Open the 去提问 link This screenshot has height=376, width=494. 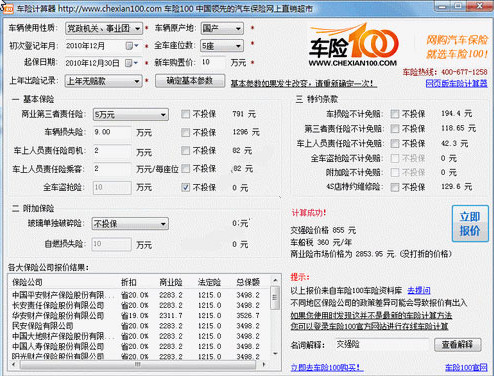click(419, 291)
